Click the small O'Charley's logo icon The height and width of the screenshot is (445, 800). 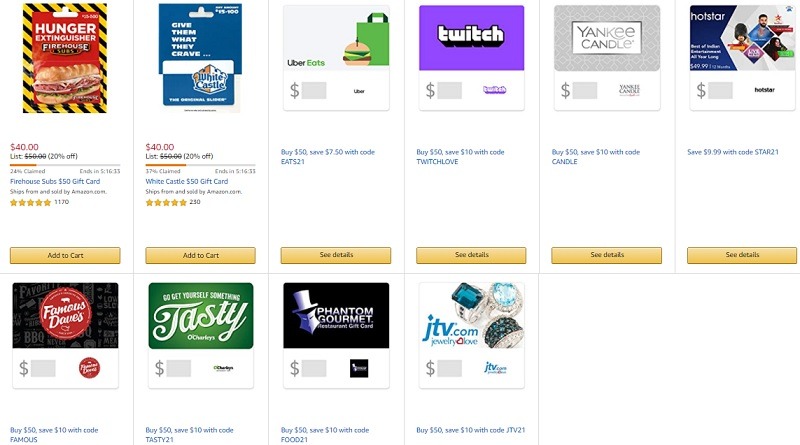223,368
